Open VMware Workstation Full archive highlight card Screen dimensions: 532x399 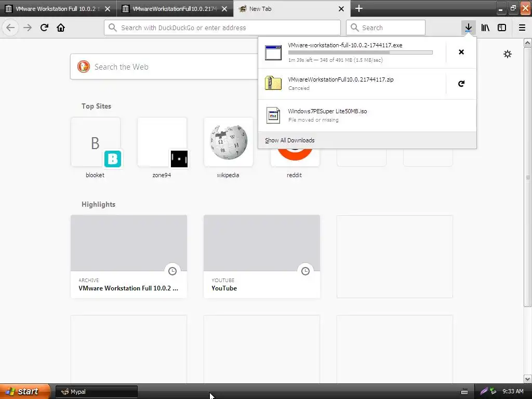(x=129, y=257)
